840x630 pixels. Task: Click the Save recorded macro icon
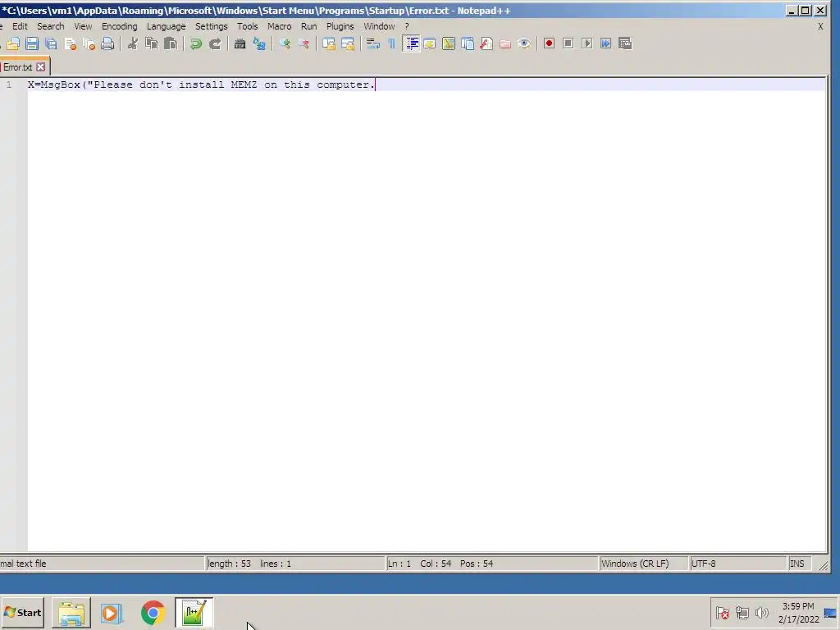point(625,44)
